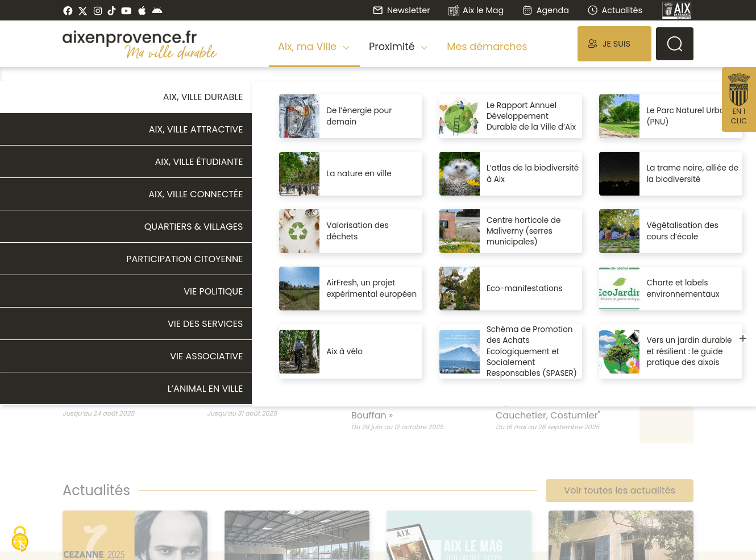Viewport: 756px width, 560px height.
Task: Click Voir toutes les actualités button
Action: pyautogui.click(x=619, y=491)
